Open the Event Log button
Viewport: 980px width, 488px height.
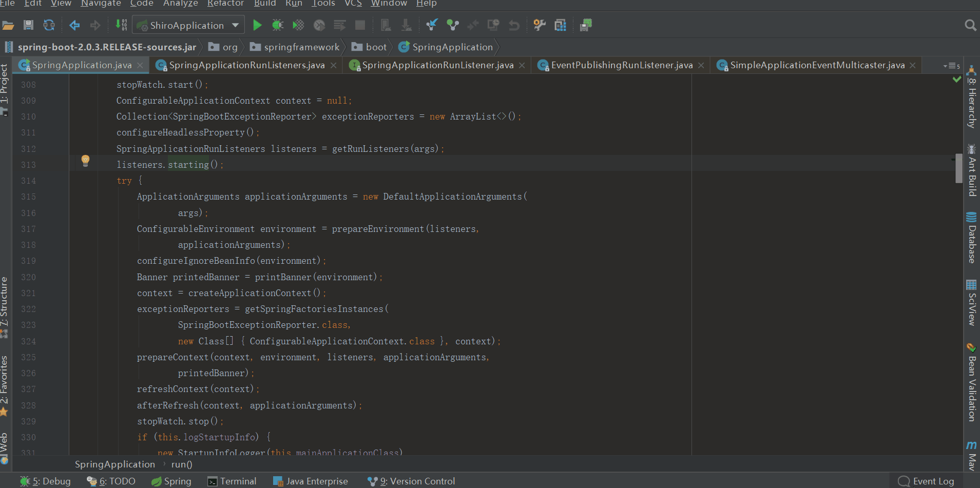pyautogui.click(x=926, y=481)
